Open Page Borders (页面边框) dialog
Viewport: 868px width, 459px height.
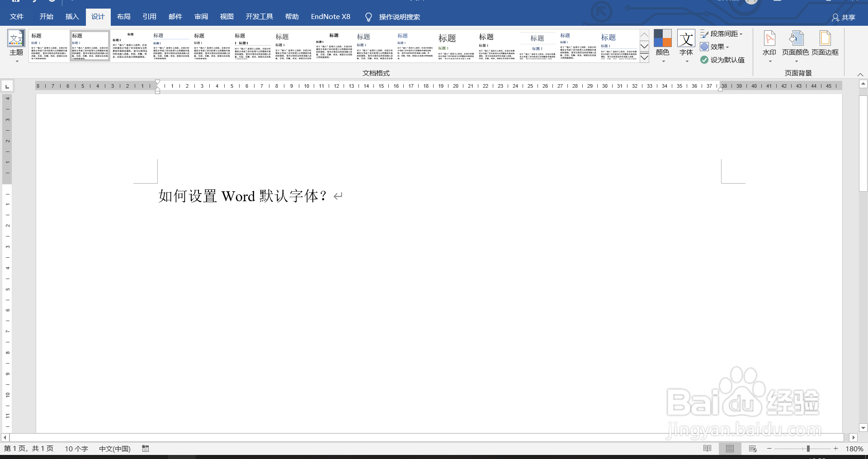tap(825, 43)
